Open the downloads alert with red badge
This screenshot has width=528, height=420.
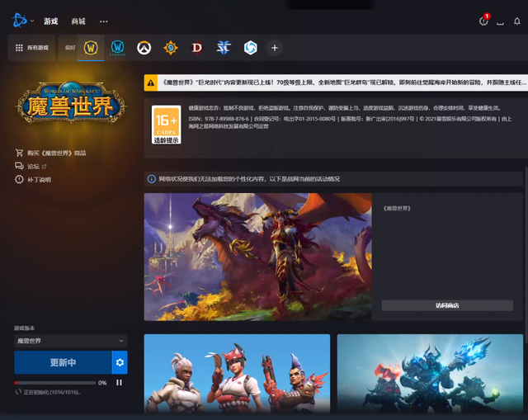484,21
